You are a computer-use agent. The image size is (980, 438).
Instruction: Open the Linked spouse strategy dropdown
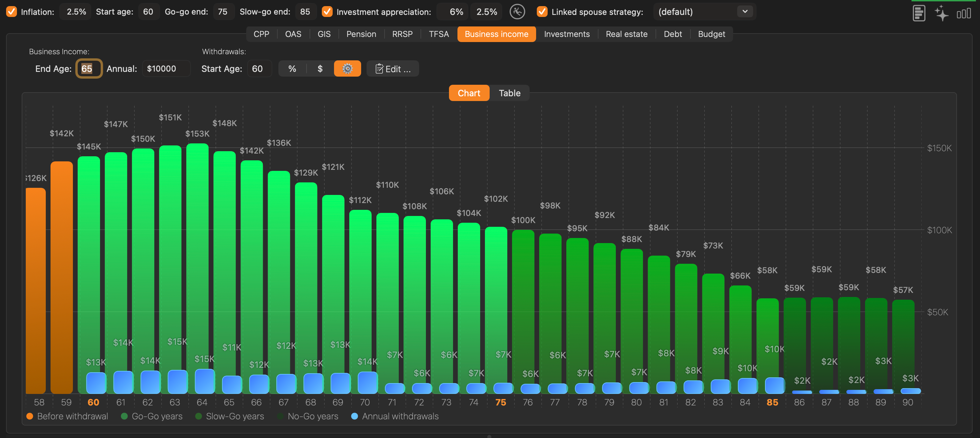click(x=704, y=12)
